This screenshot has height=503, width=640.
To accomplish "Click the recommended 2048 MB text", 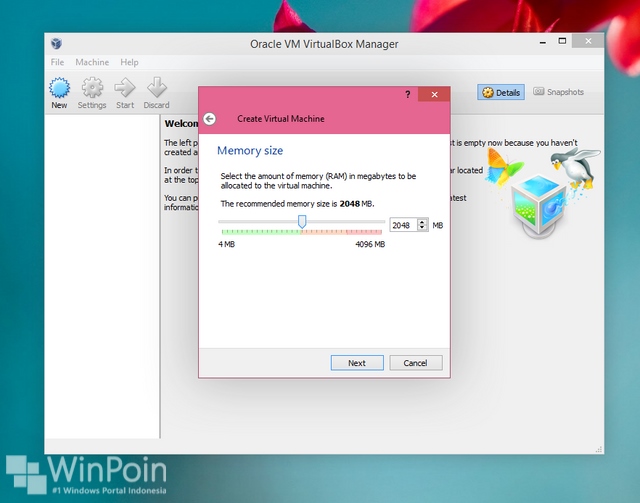I will coord(297,204).
